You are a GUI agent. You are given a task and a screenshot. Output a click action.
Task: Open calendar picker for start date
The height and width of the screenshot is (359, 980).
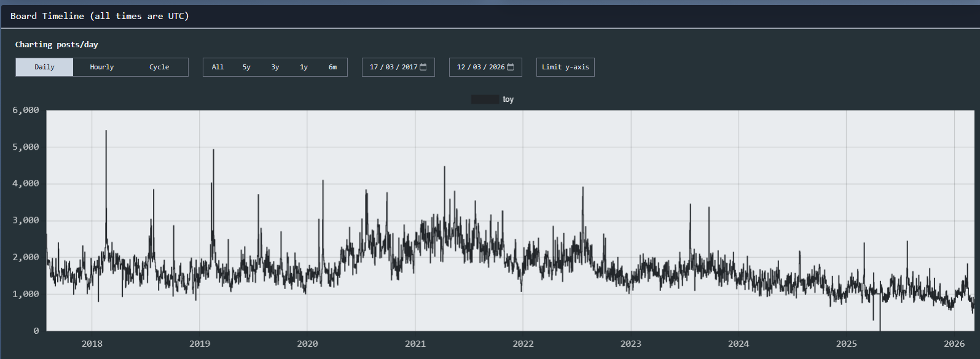pos(423,67)
